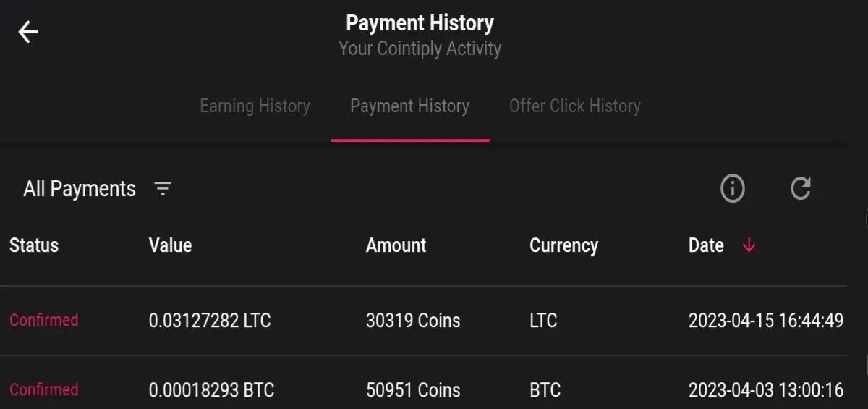The height and width of the screenshot is (409, 868).
Task: Expand the All Payments filter dropdown
Action: click(x=80, y=189)
